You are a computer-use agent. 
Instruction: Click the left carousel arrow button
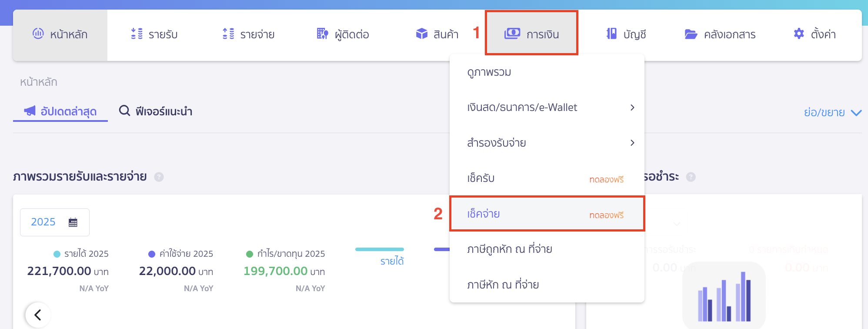coord(38,315)
